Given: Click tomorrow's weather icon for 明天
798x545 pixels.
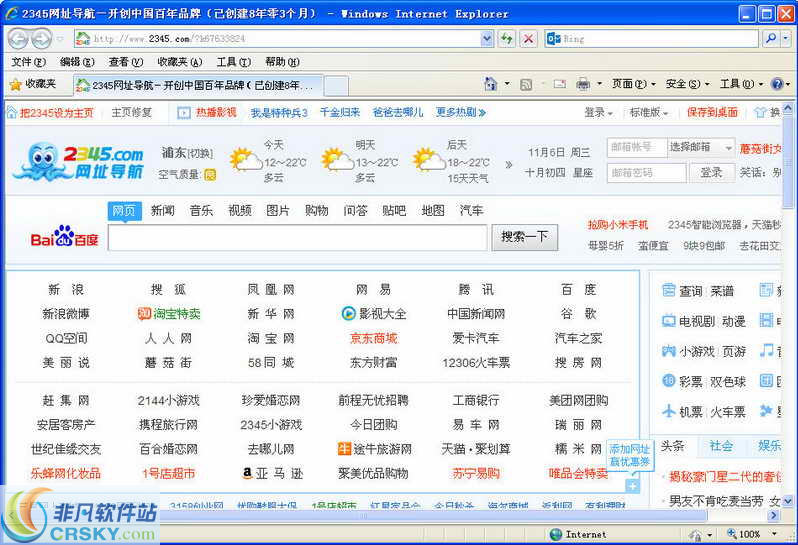Looking at the screenshot, I should [x=337, y=160].
